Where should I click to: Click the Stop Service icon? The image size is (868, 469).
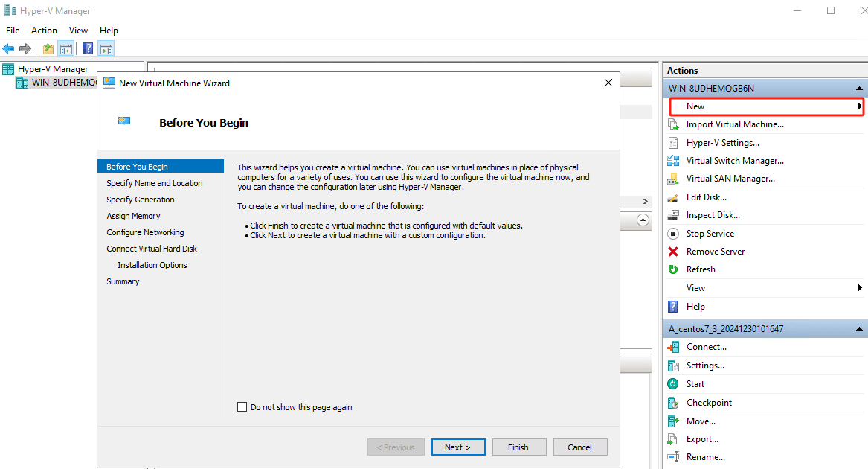(673, 234)
